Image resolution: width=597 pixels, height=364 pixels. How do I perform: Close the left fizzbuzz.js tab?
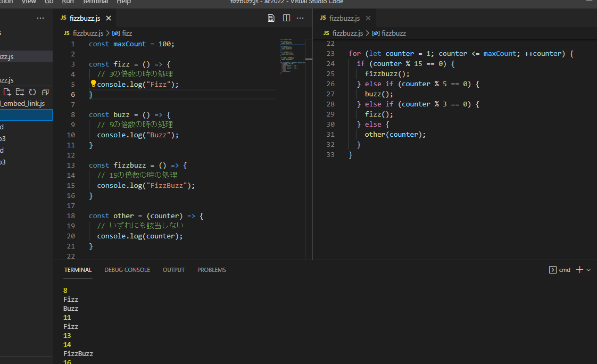click(x=109, y=18)
